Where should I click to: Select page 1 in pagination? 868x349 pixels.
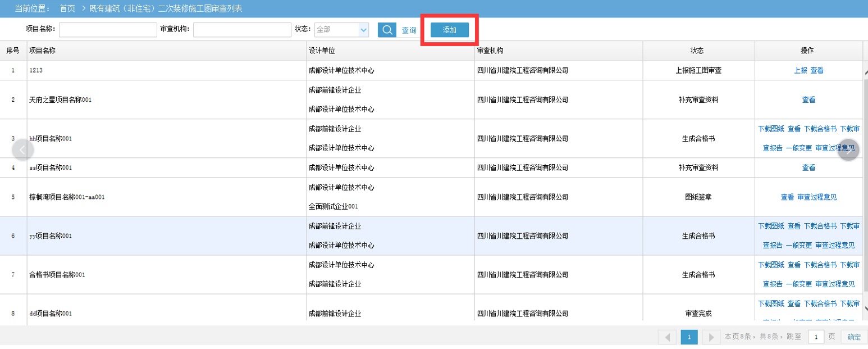click(x=689, y=337)
